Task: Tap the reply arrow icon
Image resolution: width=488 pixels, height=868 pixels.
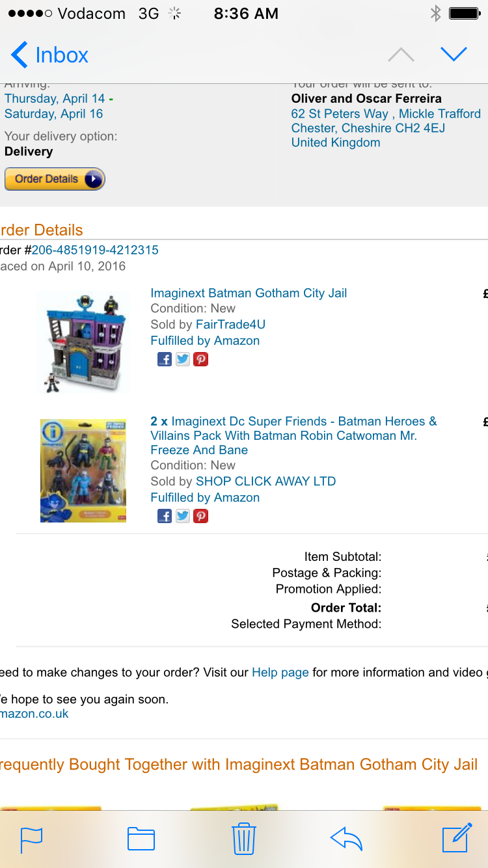Action: pos(346,839)
